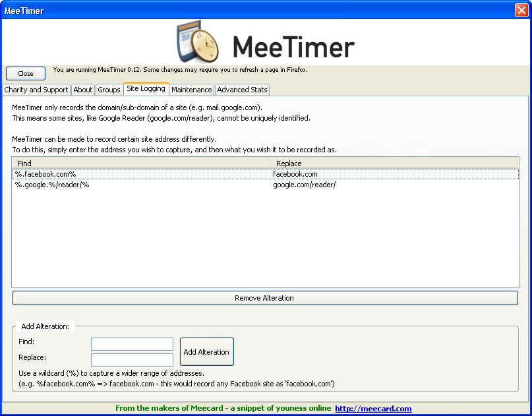This screenshot has height=416, width=532.
Task: Open the Groups tab
Action: click(109, 90)
